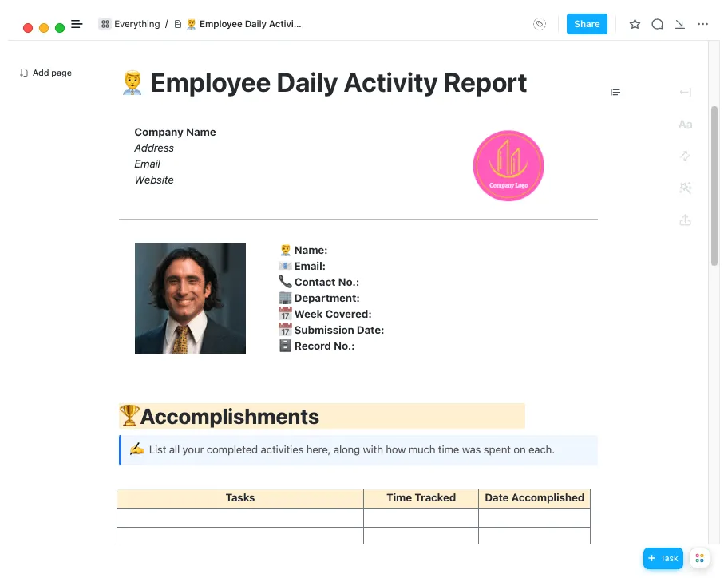728x586 pixels.
Task: Create a task with the Task button
Action: click(663, 558)
